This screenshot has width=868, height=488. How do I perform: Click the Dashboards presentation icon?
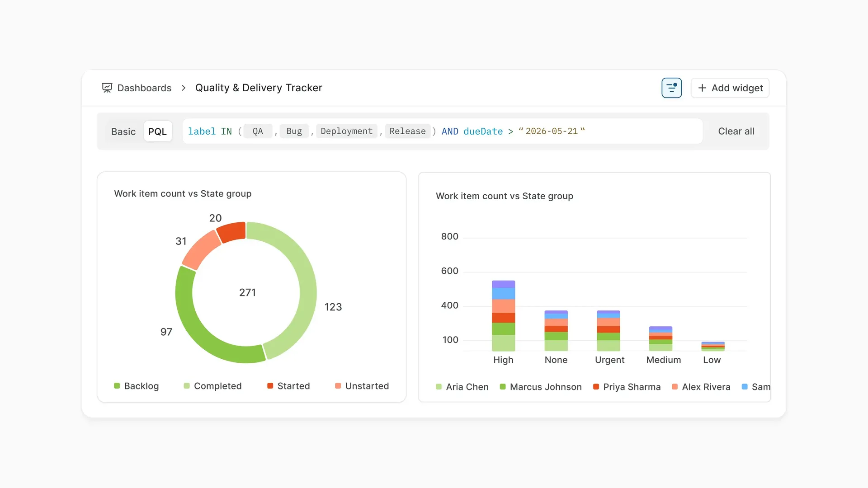coord(107,88)
